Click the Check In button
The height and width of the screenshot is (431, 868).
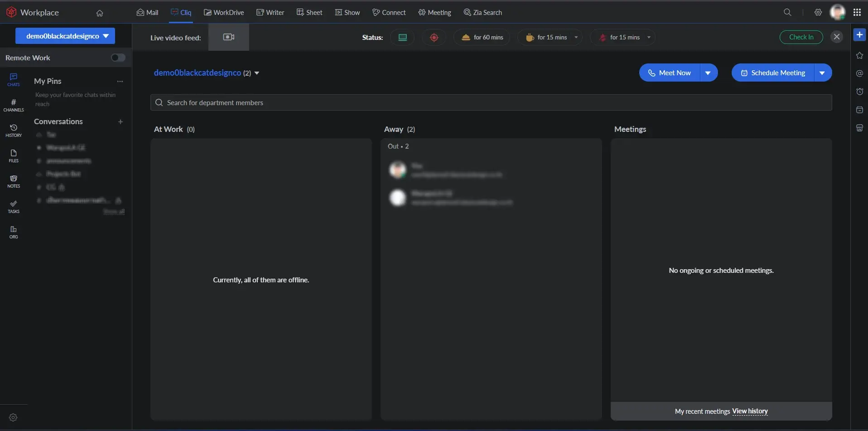pos(801,37)
